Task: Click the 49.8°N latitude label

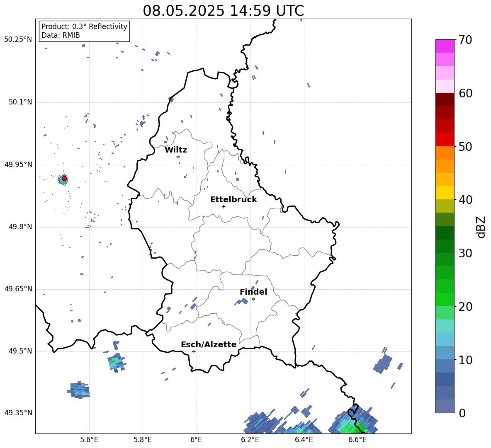Action: coord(20,227)
